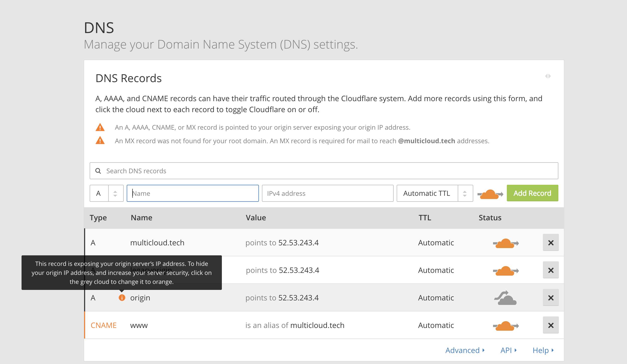Screen dimensions: 627x364
Task: Click the A type of multicloud.tech record
Action: point(93,243)
